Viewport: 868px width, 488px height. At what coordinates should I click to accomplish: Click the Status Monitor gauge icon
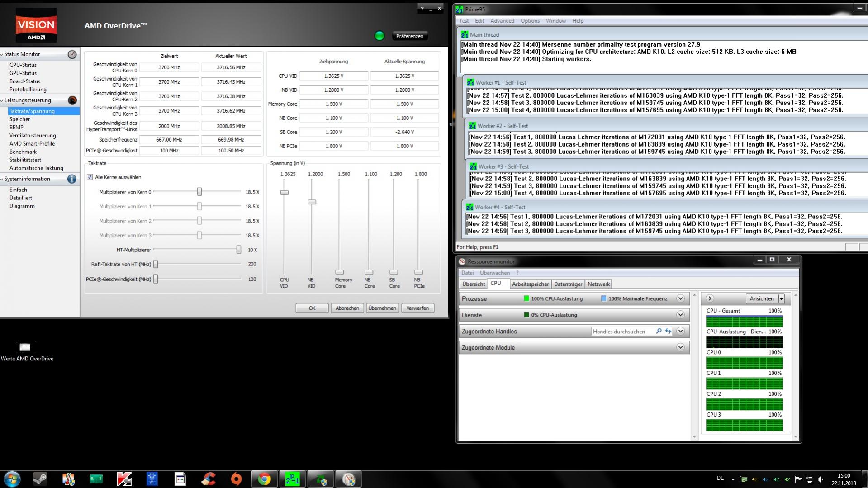72,54
